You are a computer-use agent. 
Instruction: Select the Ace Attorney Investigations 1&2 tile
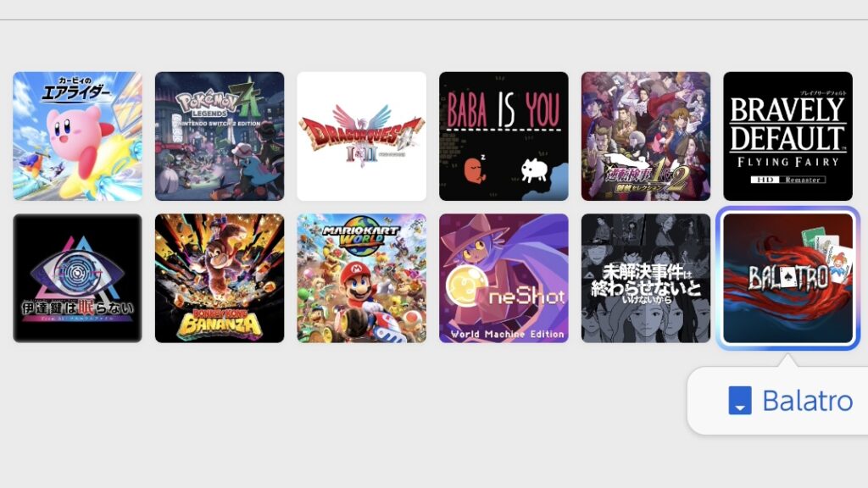click(x=645, y=136)
